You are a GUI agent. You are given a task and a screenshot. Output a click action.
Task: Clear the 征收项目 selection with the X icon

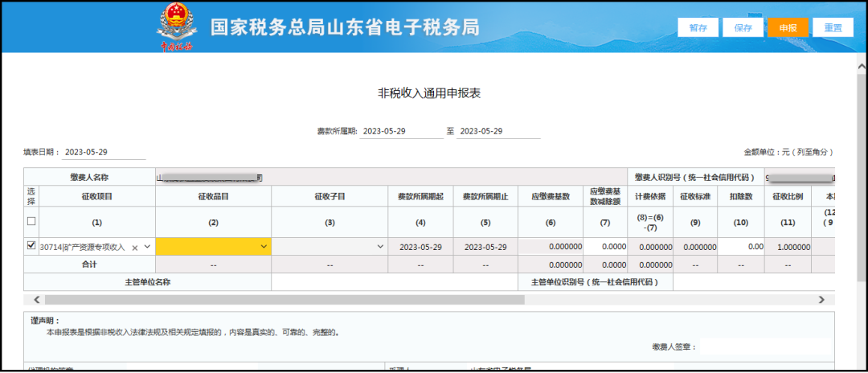(134, 248)
